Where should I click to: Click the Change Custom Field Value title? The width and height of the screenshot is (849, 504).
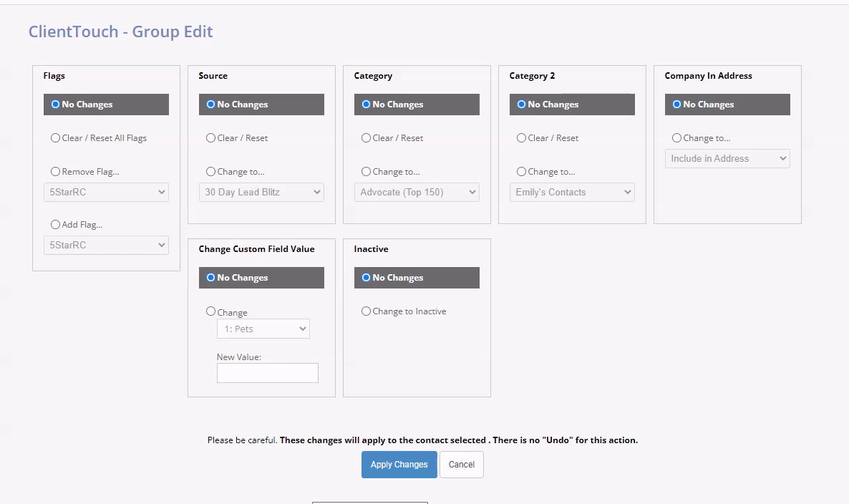tap(257, 249)
